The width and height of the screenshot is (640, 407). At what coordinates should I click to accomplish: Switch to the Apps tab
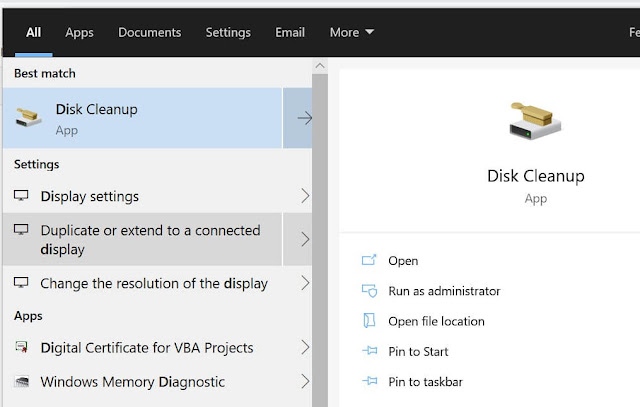coord(79,32)
